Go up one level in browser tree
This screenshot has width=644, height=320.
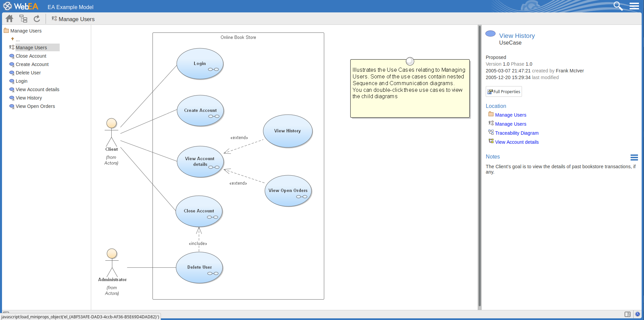click(x=15, y=39)
